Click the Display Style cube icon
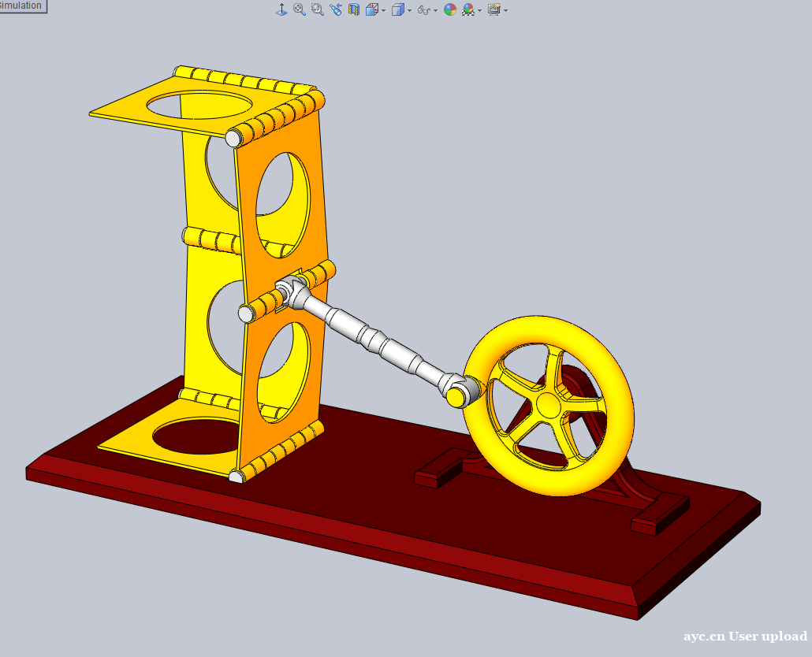The height and width of the screenshot is (657, 812). coord(398,9)
